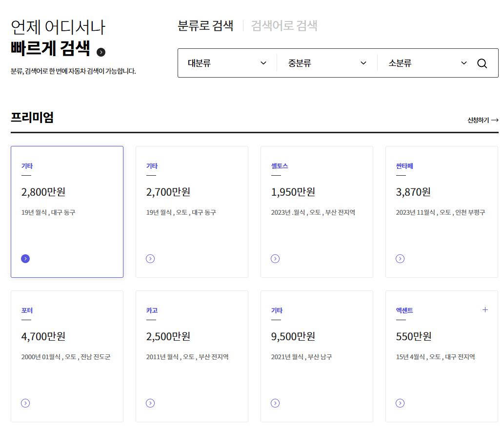Image resolution: width=504 pixels, height=430 pixels.
Task: Open the arrow icon on the 엑센트 card
Action: [400, 403]
